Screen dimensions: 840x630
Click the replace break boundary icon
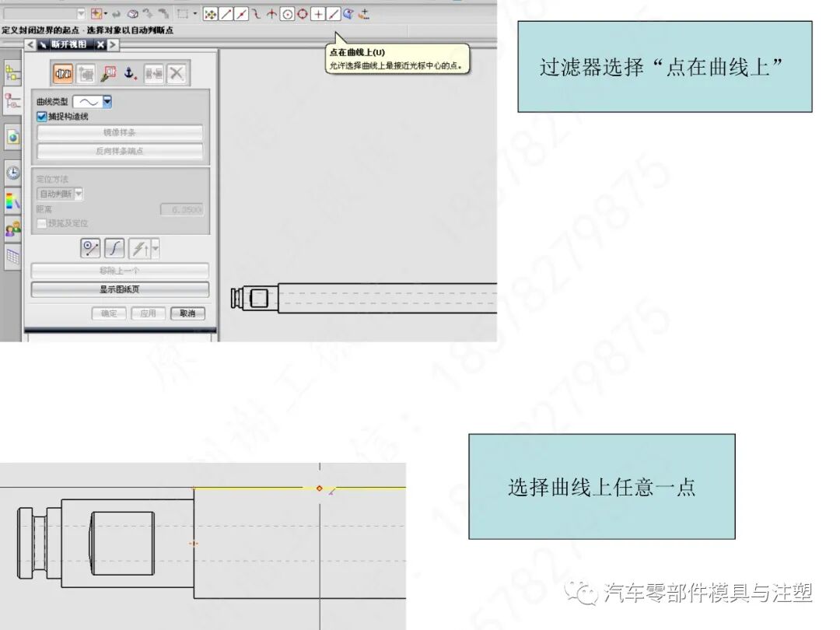tap(154, 73)
